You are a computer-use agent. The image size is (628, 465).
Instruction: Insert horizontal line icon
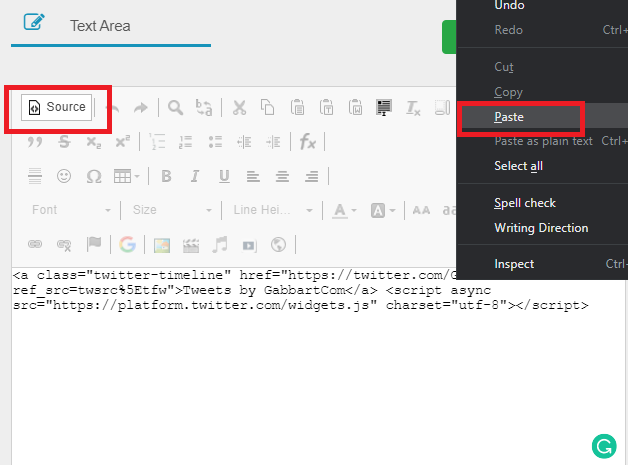coord(35,176)
